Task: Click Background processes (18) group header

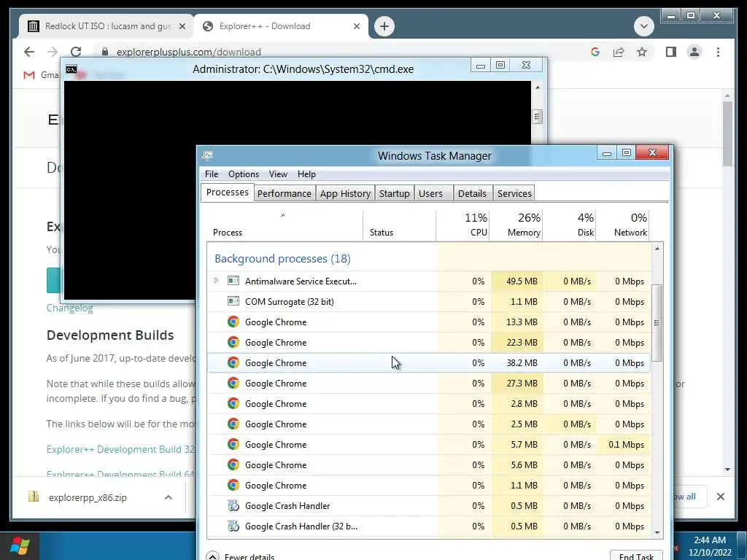Action: point(282,259)
